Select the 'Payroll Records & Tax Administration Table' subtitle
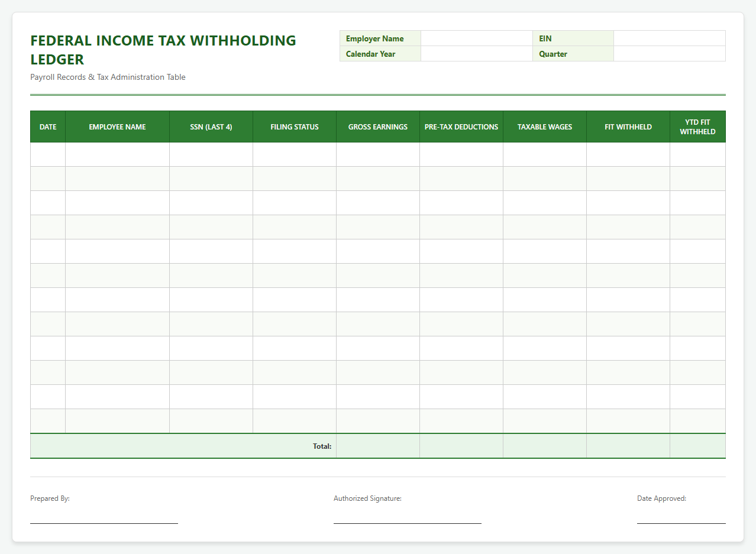The image size is (756, 554). (x=108, y=77)
